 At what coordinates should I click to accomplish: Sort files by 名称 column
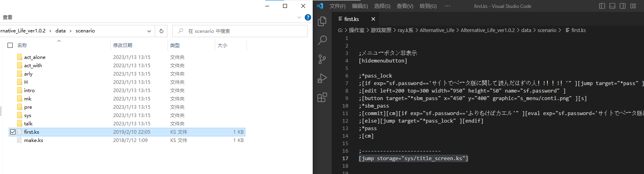22,45
